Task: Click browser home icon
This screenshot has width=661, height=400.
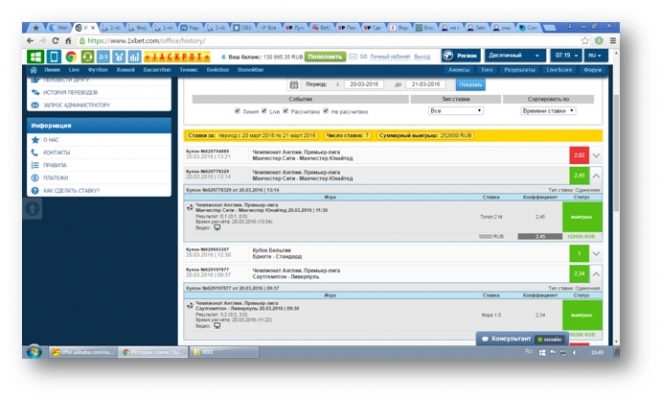Action: pyautogui.click(x=68, y=41)
